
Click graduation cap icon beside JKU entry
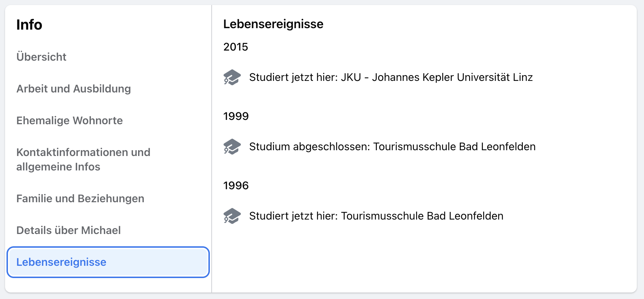click(x=232, y=77)
